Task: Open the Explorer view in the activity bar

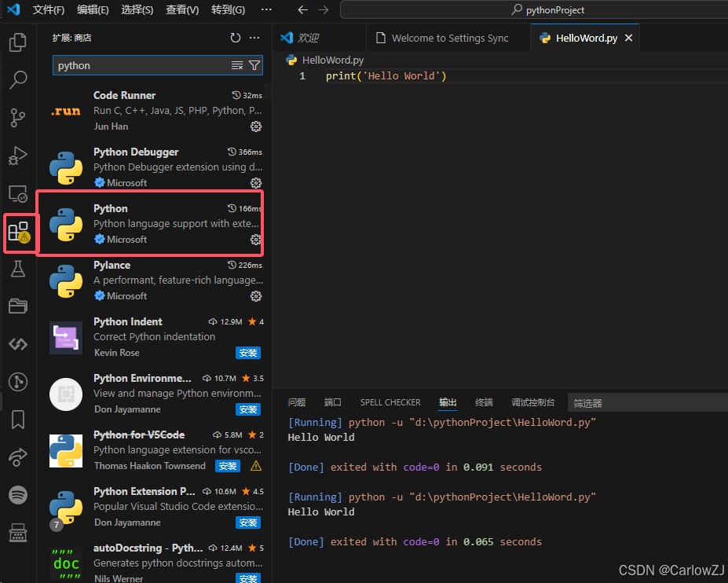Action: click(18, 42)
